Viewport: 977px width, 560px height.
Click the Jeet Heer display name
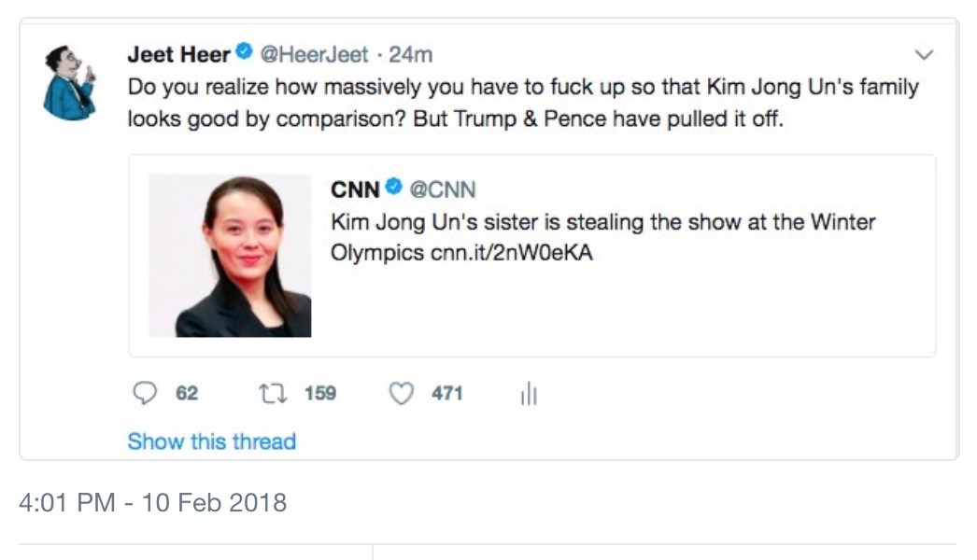tap(178, 55)
